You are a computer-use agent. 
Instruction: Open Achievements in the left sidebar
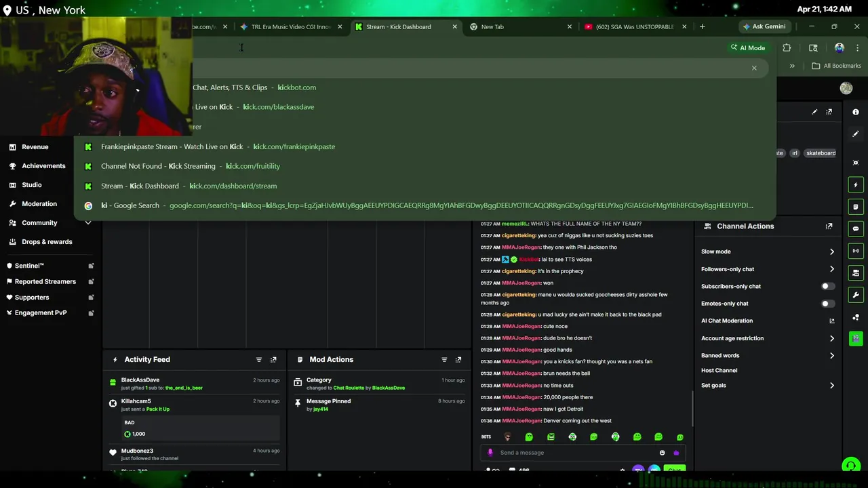[x=43, y=166]
